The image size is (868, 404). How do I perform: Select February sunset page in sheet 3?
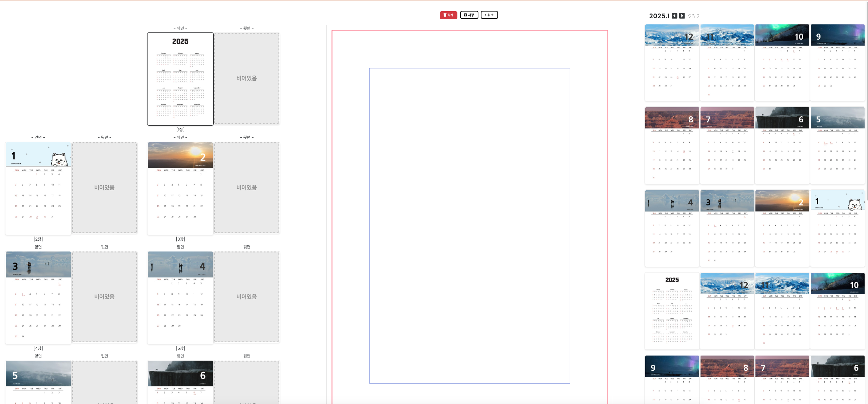click(180, 188)
